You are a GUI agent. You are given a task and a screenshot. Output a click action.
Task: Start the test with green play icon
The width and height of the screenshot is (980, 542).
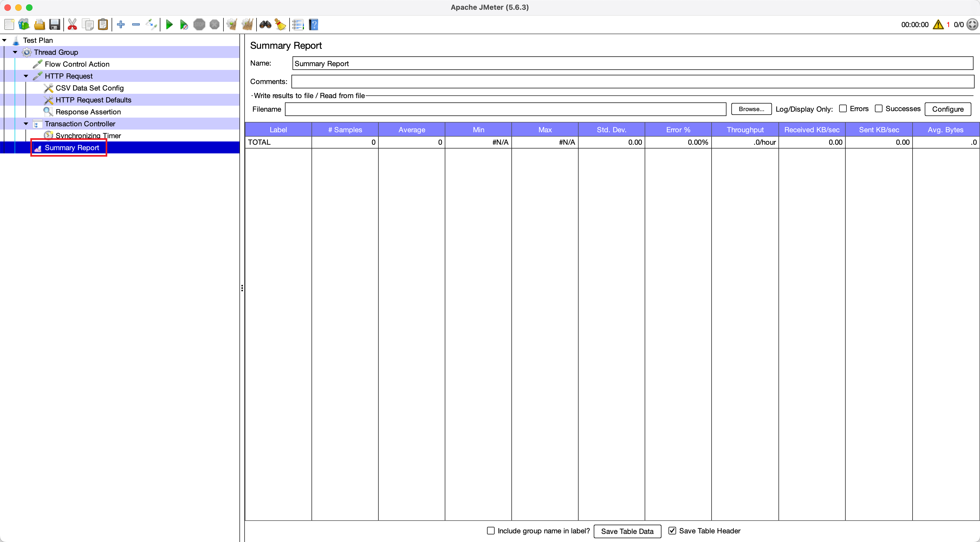169,25
